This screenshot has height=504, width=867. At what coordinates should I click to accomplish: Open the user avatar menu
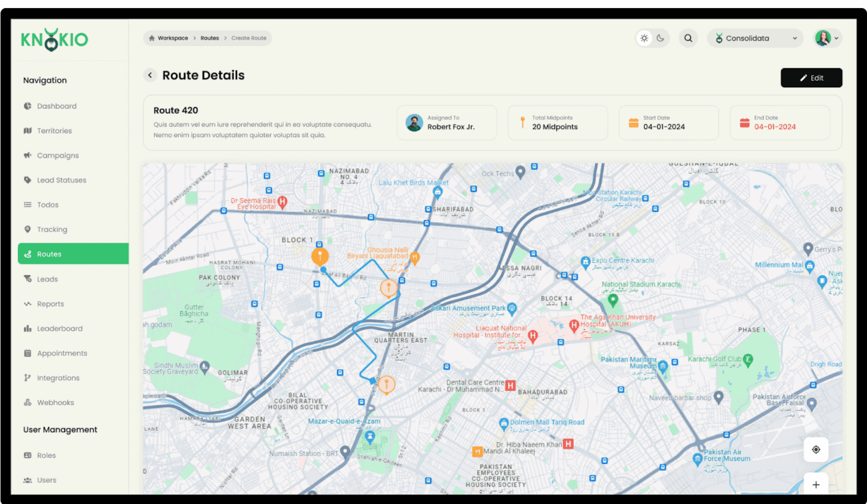coord(827,38)
